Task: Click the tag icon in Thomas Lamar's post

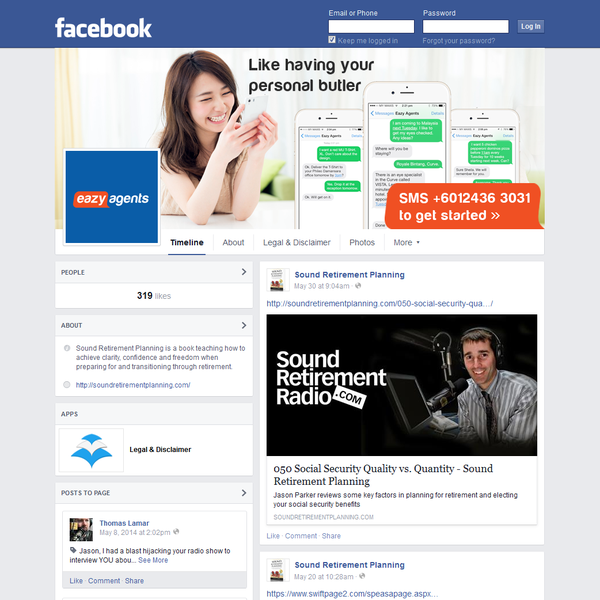Action: pos(73,550)
